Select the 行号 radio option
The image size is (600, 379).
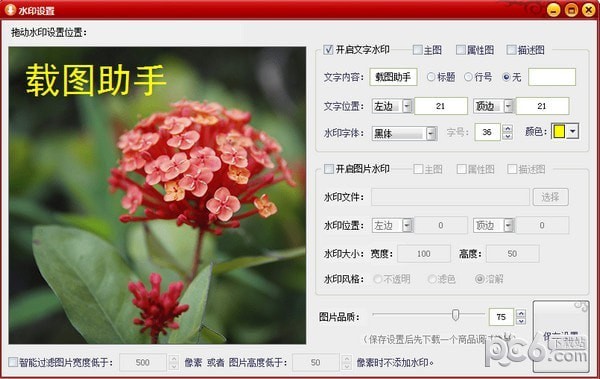point(468,77)
